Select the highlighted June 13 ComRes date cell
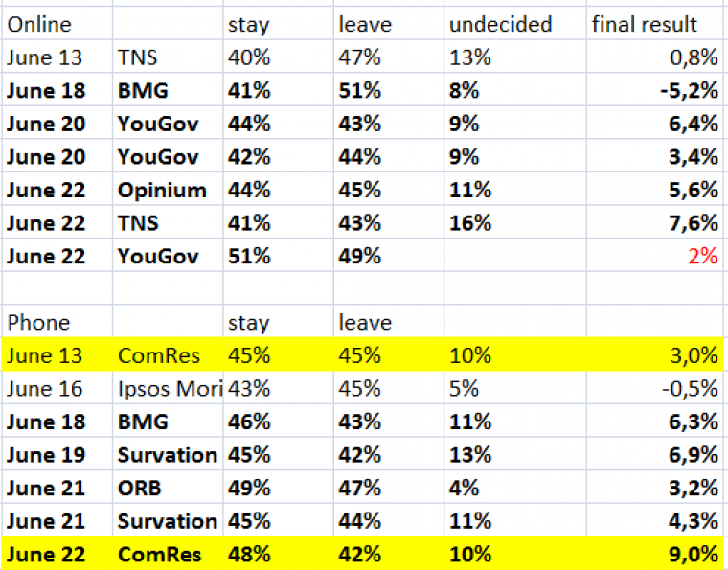This screenshot has width=728, height=570. (x=57, y=355)
